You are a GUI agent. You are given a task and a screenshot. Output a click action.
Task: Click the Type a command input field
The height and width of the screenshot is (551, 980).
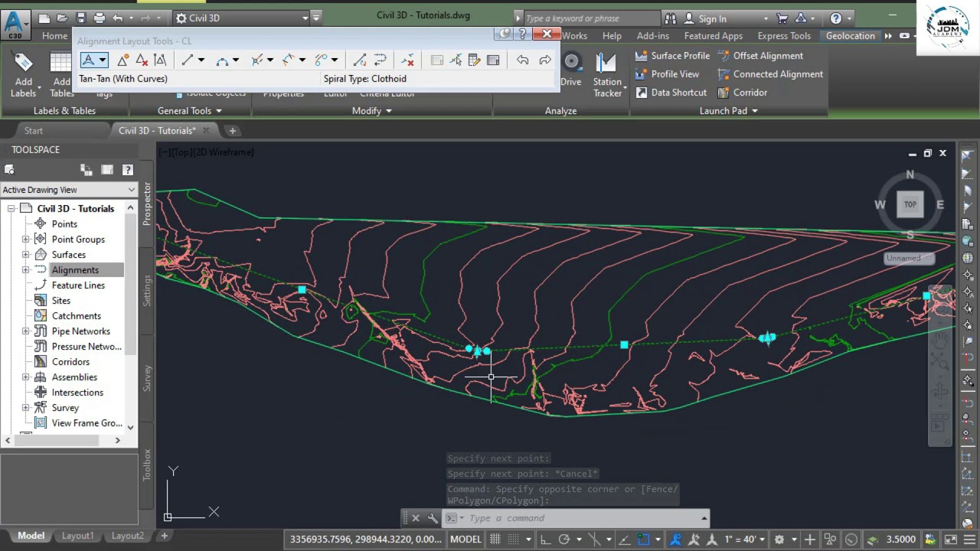click(582, 518)
